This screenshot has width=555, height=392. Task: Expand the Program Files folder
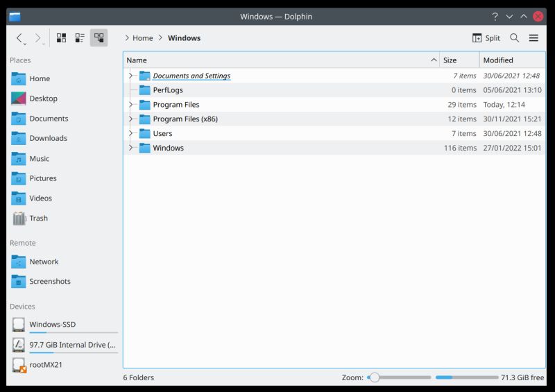coord(130,105)
